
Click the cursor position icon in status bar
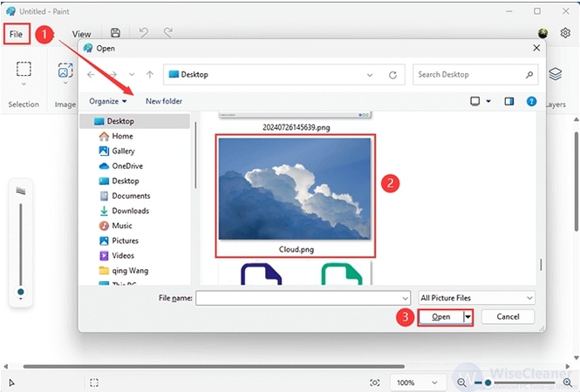12,382
